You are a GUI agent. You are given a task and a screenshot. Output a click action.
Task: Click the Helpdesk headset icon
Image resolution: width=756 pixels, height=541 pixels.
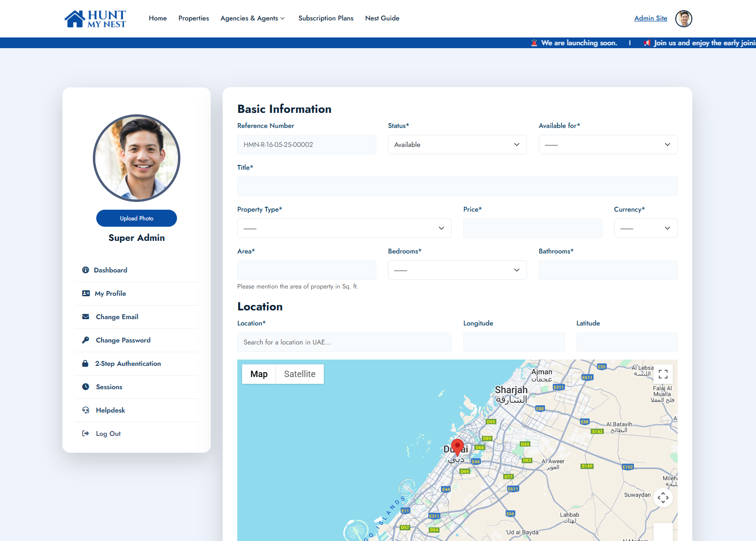tap(86, 410)
